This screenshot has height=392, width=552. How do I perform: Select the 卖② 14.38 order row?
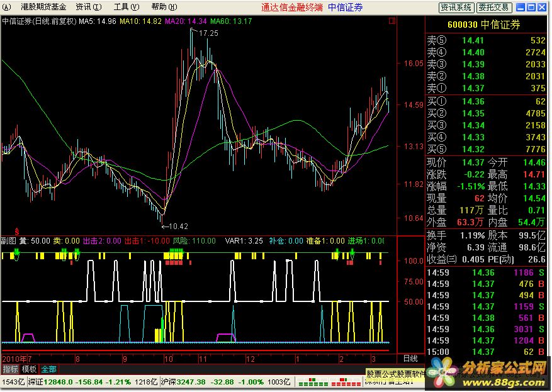pyautogui.click(x=486, y=76)
